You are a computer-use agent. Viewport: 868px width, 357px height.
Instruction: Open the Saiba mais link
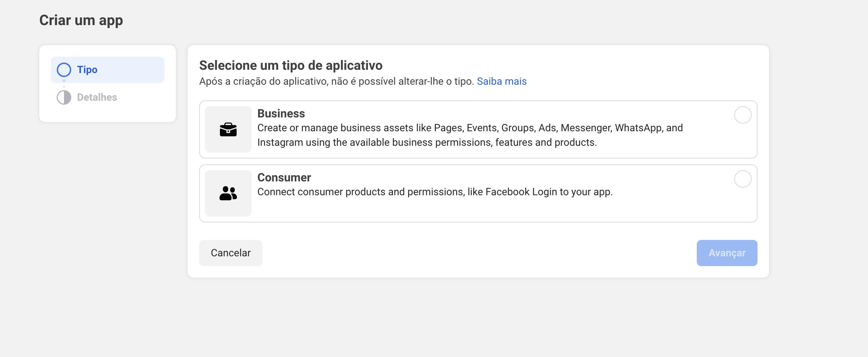pyautogui.click(x=502, y=81)
